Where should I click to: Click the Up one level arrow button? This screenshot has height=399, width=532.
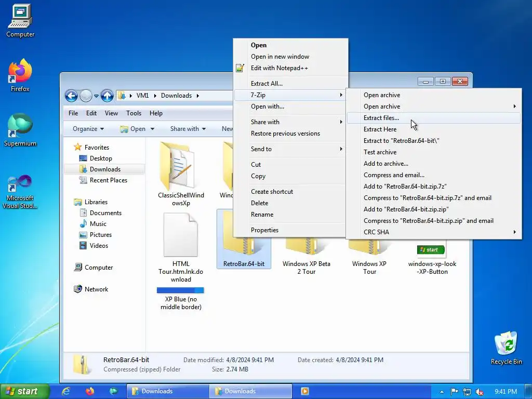coord(107,96)
